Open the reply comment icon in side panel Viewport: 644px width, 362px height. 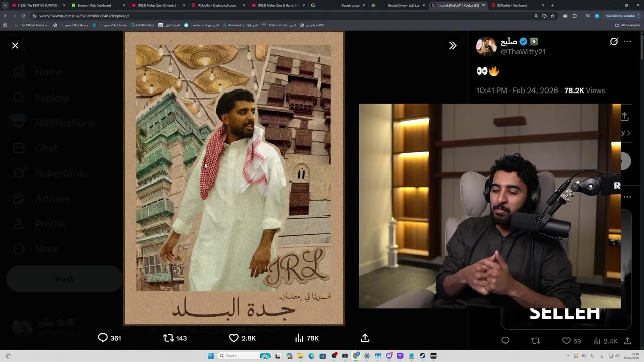click(505, 341)
